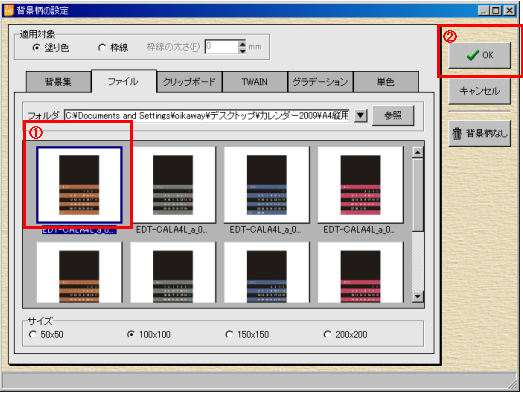
Task: Click the OK button with green checkmark
Action: tap(479, 55)
